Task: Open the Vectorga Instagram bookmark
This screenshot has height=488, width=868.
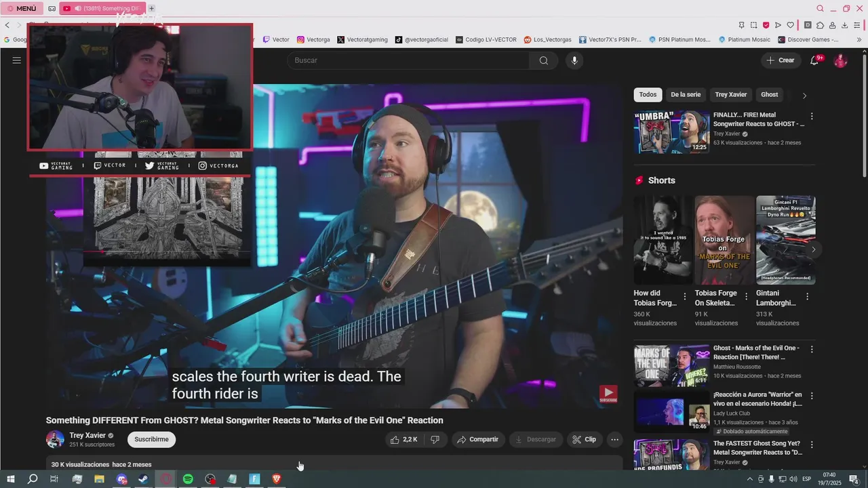Action: (313, 39)
